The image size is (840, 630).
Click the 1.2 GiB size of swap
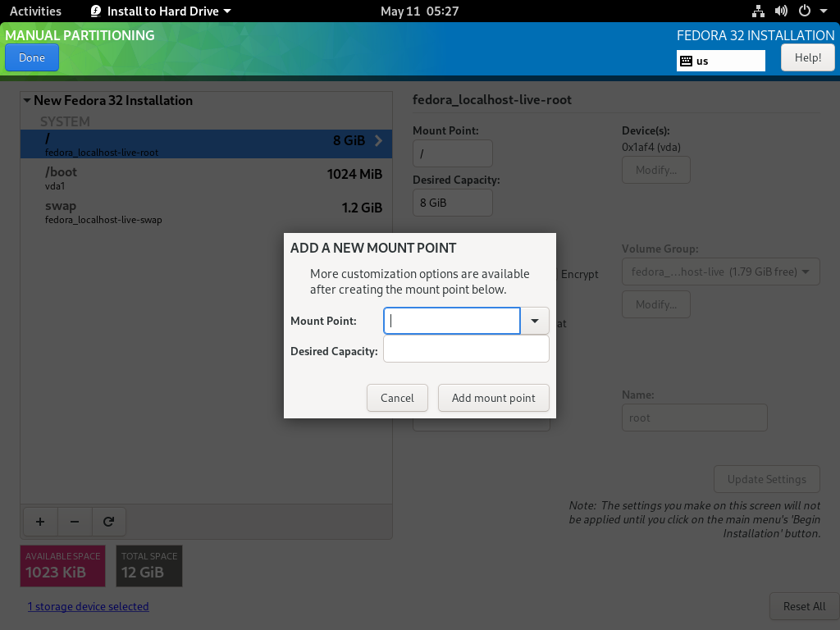(362, 208)
